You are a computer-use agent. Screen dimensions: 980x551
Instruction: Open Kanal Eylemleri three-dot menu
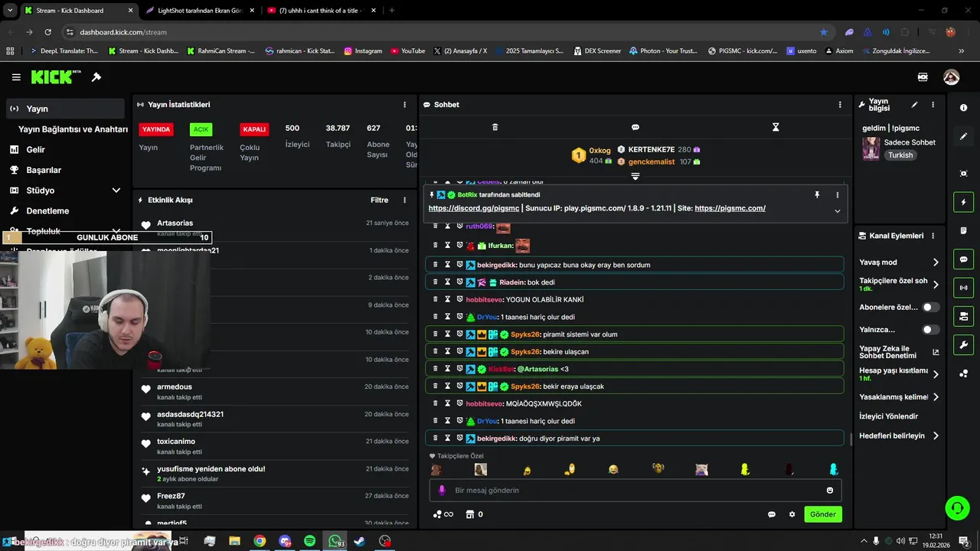pyautogui.click(x=933, y=236)
